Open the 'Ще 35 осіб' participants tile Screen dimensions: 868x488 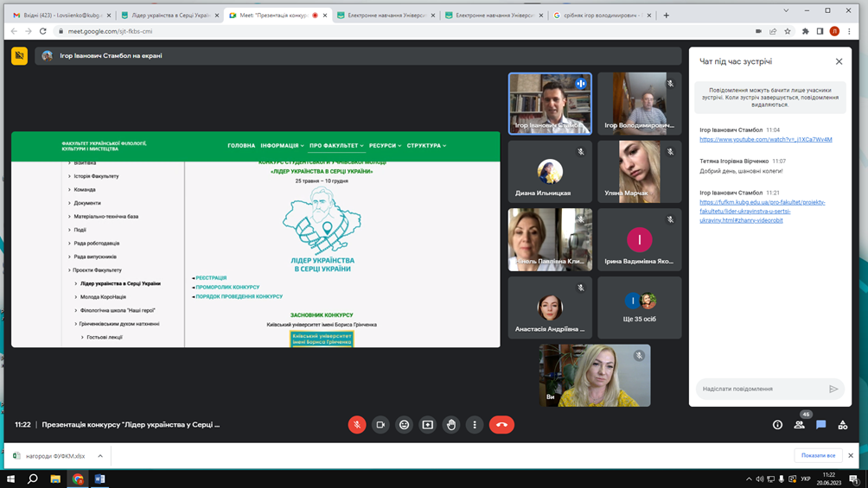point(639,307)
